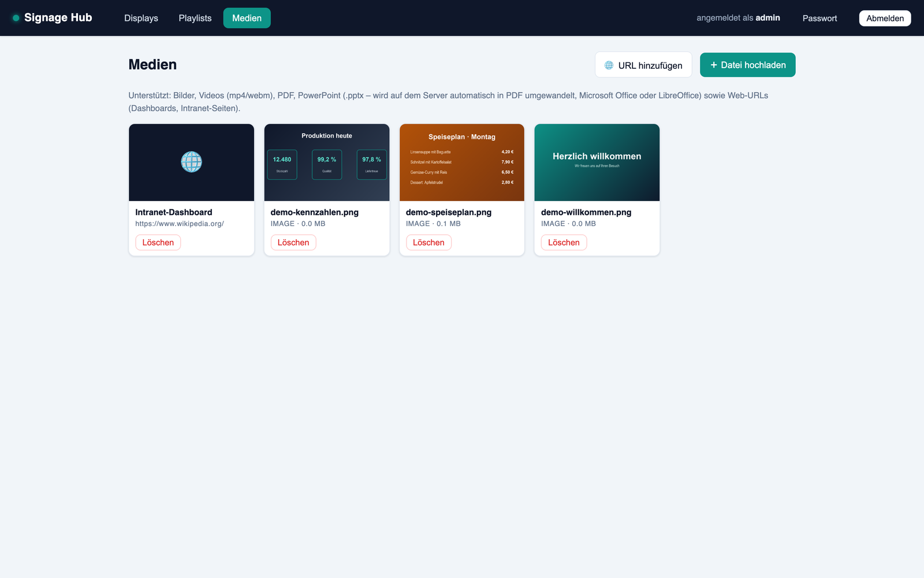This screenshot has height=578, width=924.
Task: Delete demo-willkommen.png
Action: click(x=564, y=242)
